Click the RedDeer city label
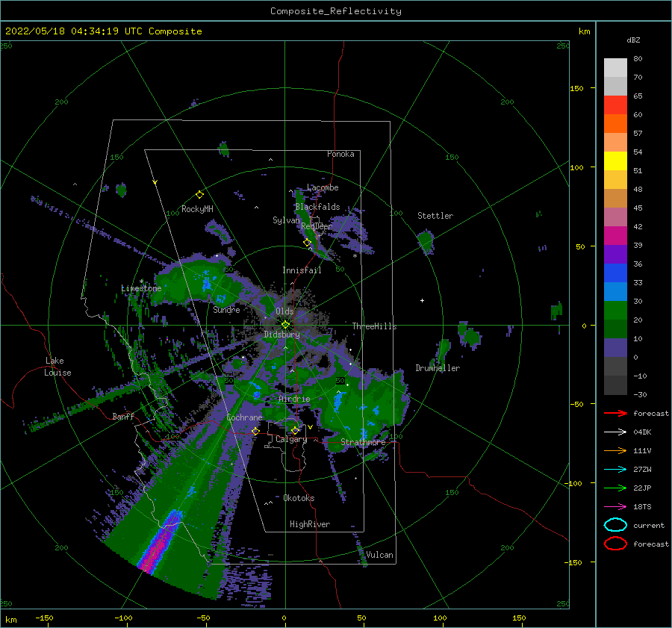 click(317, 226)
